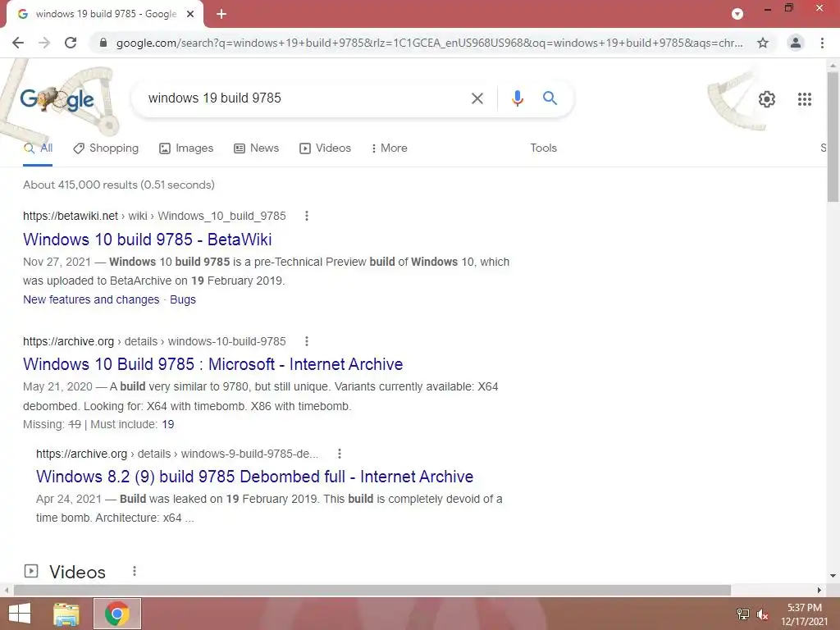
Task: Open the Google apps grid
Action: point(804,99)
